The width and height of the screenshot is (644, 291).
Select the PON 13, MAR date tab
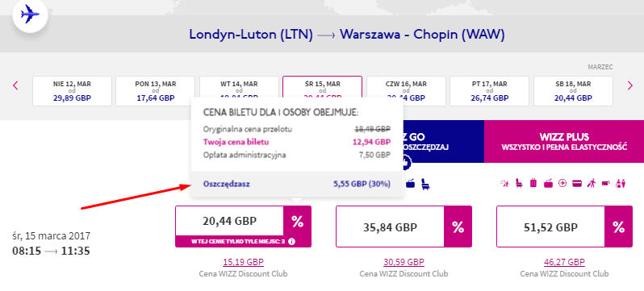click(155, 91)
